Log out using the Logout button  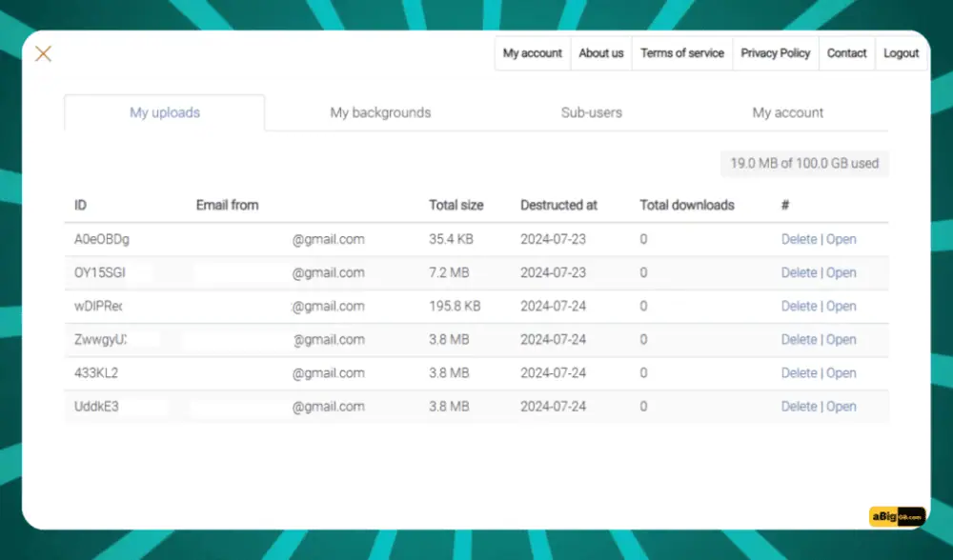901,53
